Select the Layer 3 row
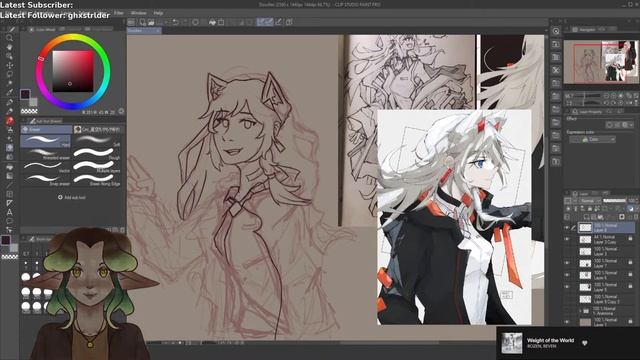Screen dimensions: 640x360 pos(605,251)
